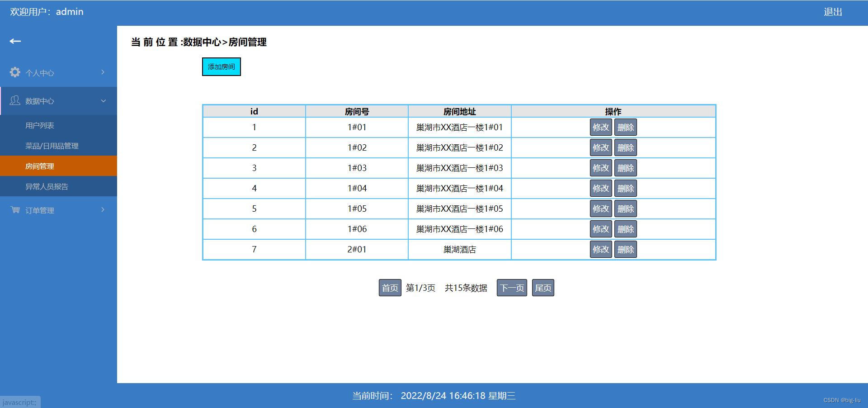
Task: Click the user icon beside 数据中心
Action: click(15, 100)
